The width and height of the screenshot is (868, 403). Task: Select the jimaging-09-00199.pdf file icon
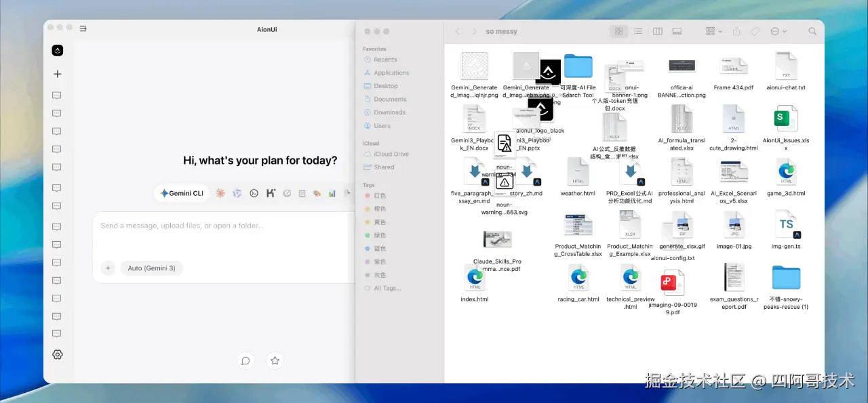[x=673, y=282]
